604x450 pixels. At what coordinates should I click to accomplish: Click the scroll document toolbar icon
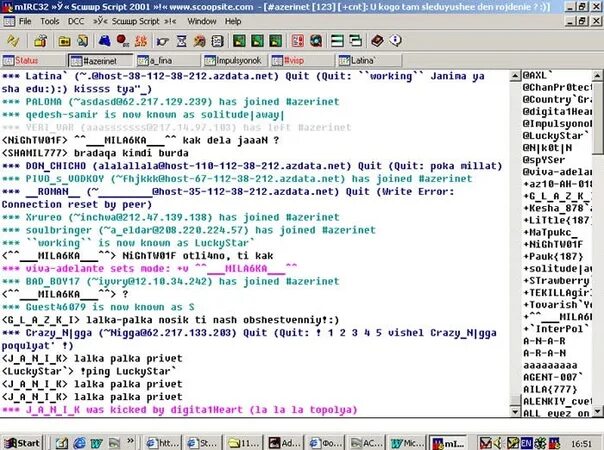83,40
